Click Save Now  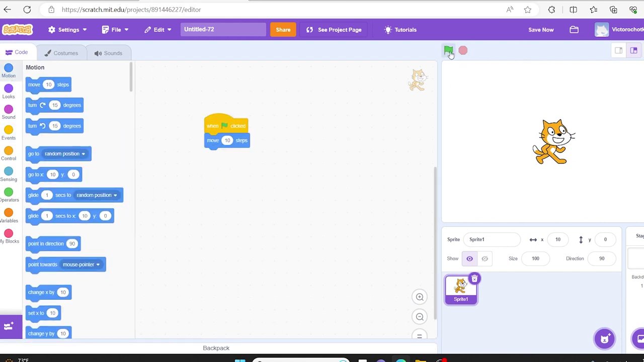541,30
